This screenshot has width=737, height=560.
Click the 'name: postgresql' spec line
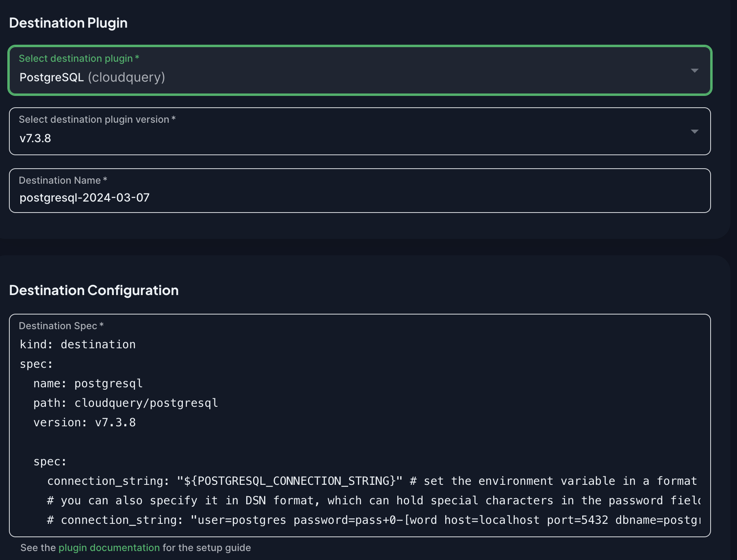(x=88, y=384)
